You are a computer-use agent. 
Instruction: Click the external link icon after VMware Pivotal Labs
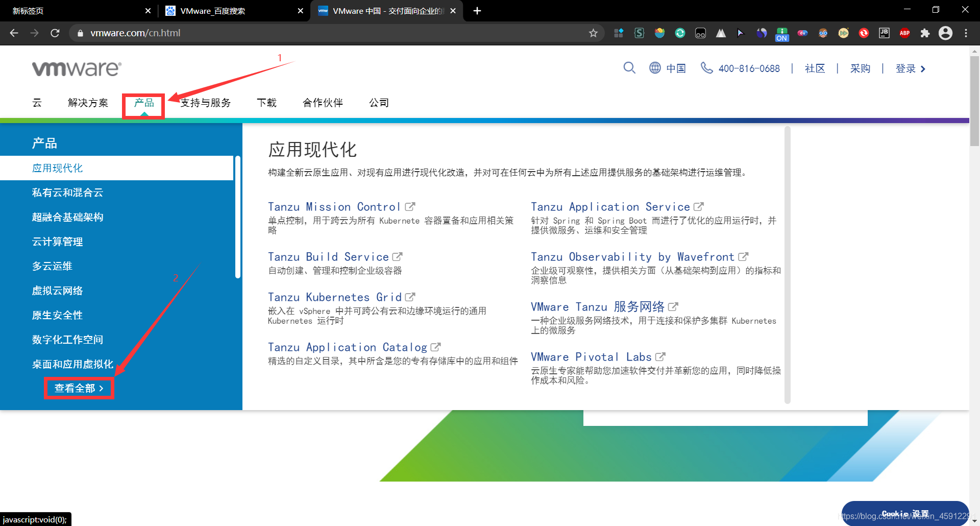point(660,356)
